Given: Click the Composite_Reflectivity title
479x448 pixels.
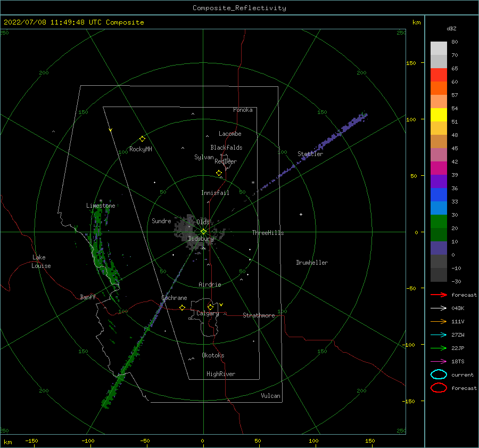Looking at the screenshot, I should point(239,8).
